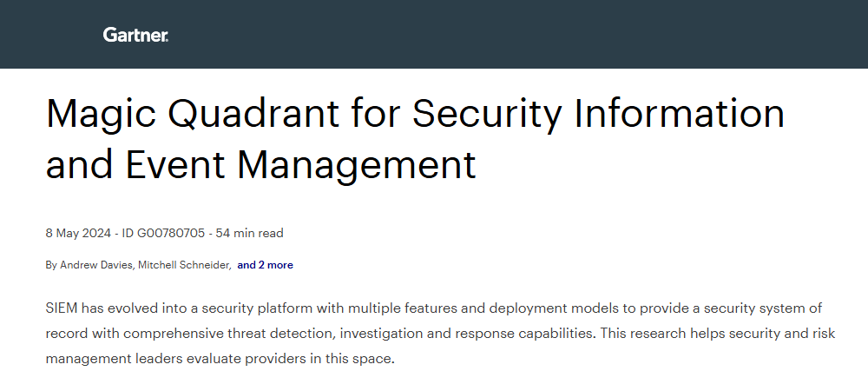868x391 pixels.
Task: Click "Security Information" in the headline
Action: 599,115
